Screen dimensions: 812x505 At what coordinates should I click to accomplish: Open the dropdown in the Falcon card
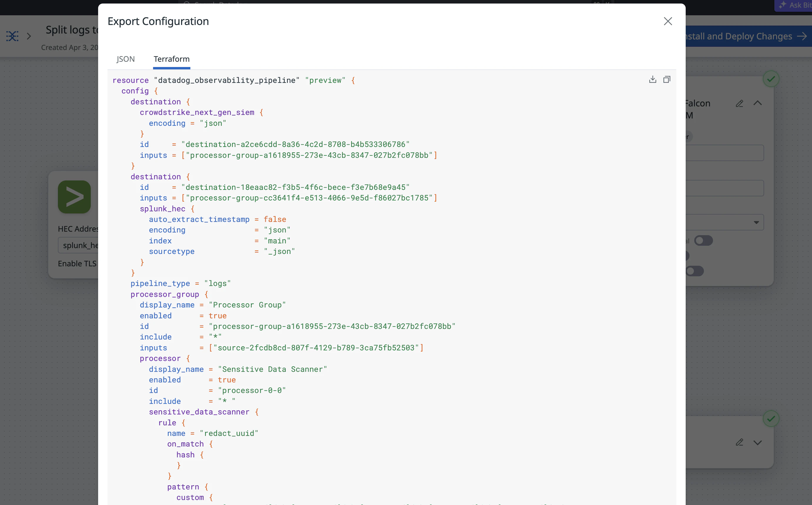pyautogui.click(x=756, y=223)
